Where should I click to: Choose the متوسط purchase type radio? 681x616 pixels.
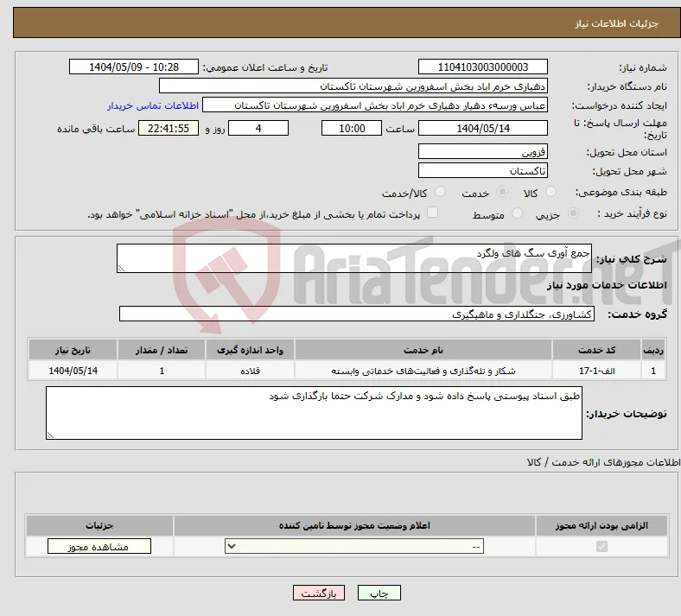tap(517, 213)
